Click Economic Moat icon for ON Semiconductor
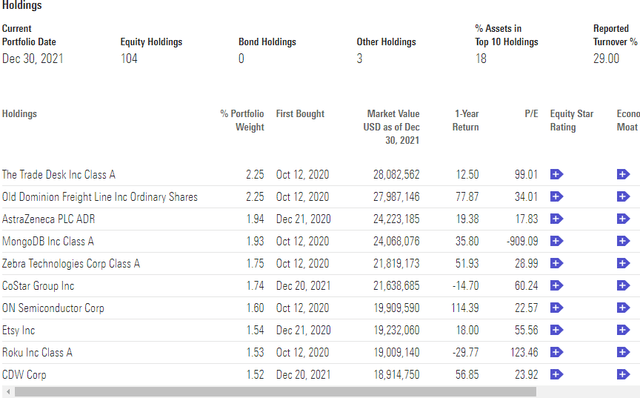The image size is (640, 398). point(623,308)
